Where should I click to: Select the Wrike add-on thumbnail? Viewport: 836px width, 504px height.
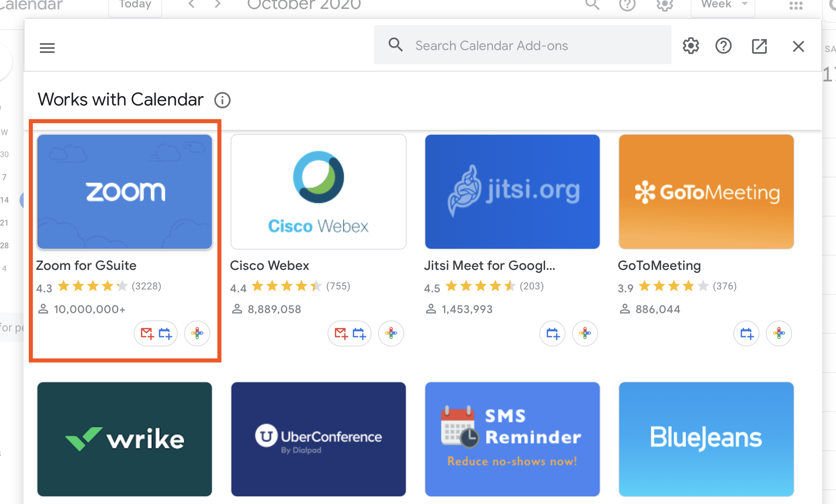point(125,439)
